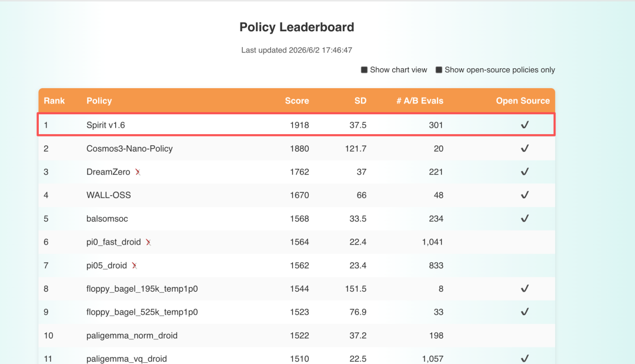Viewport: 635px width, 364px height.
Task: Click the SD value 22.4
Action: click(x=358, y=242)
